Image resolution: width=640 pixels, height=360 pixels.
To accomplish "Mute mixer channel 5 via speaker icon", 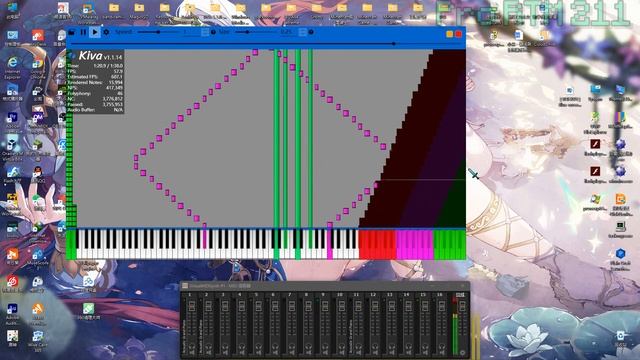I will coord(259,353).
